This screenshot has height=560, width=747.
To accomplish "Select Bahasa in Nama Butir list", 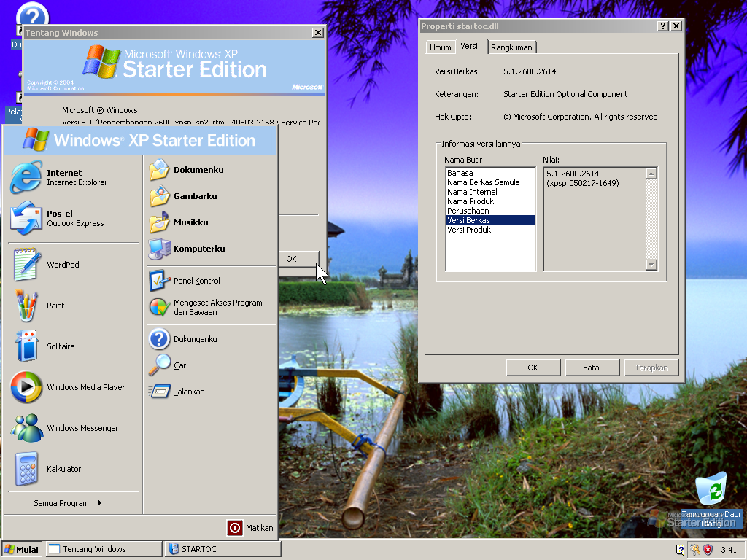I will coord(491,173).
